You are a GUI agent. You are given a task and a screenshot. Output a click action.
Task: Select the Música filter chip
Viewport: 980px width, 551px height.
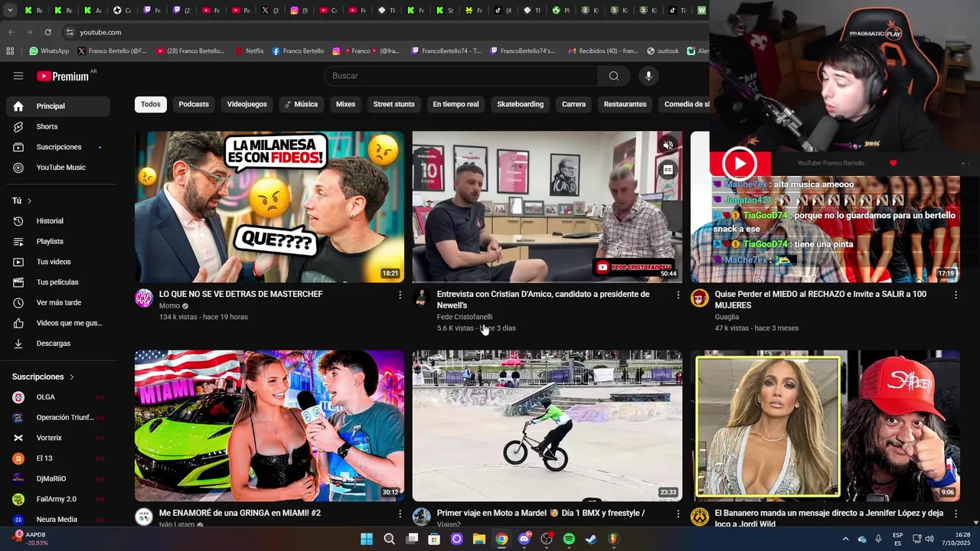pos(301,104)
